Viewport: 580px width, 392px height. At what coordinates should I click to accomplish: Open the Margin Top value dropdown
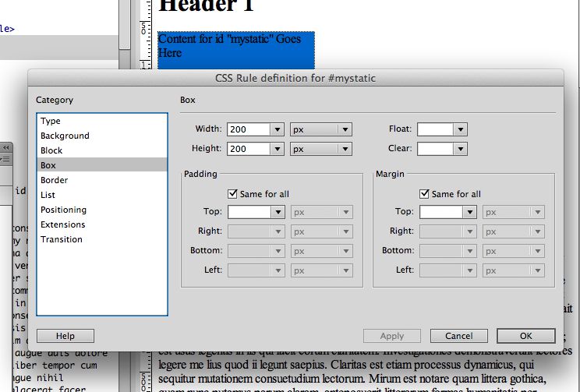coord(469,212)
